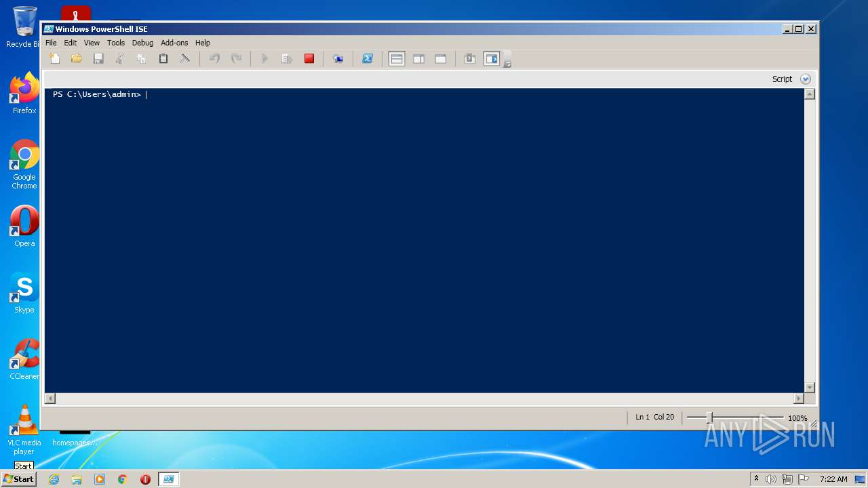Click console vertical scrollbar up arrow
The width and height of the screenshot is (868, 488).
pyautogui.click(x=809, y=94)
